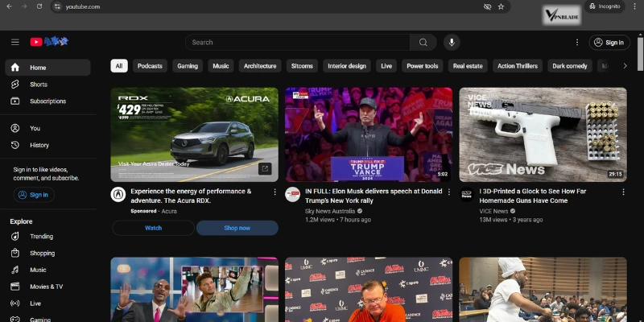The width and height of the screenshot is (644, 322).
Task: Go to Home in the sidebar
Action: tap(47, 68)
